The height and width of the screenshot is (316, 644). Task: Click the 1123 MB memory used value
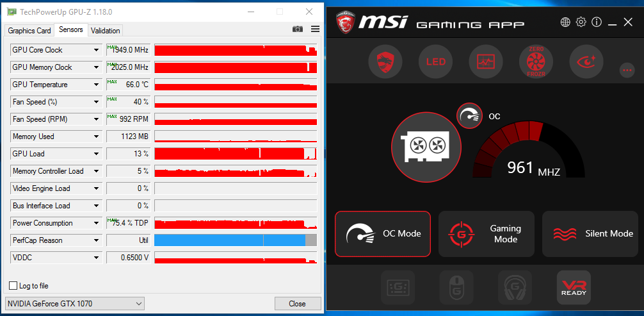point(128,137)
